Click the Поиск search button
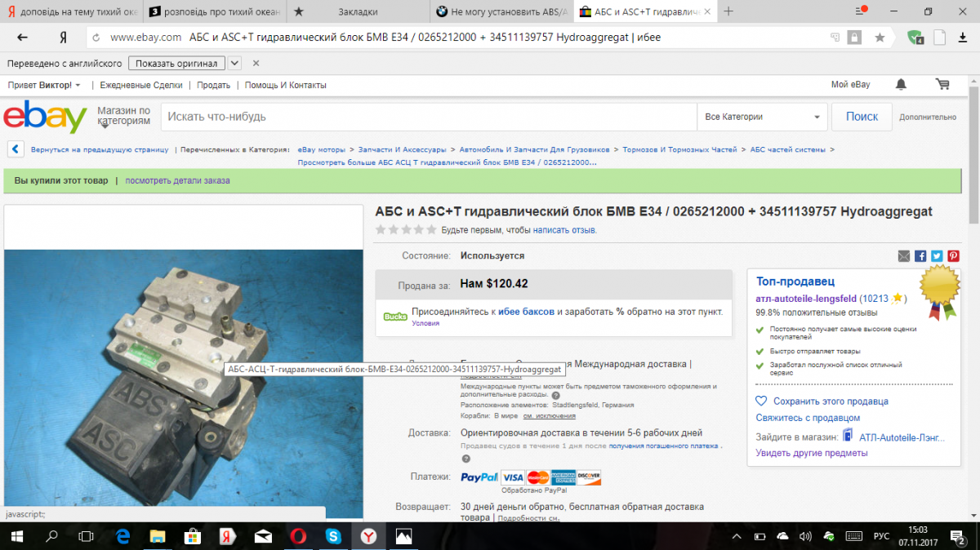980x550 pixels. pyautogui.click(x=862, y=117)
